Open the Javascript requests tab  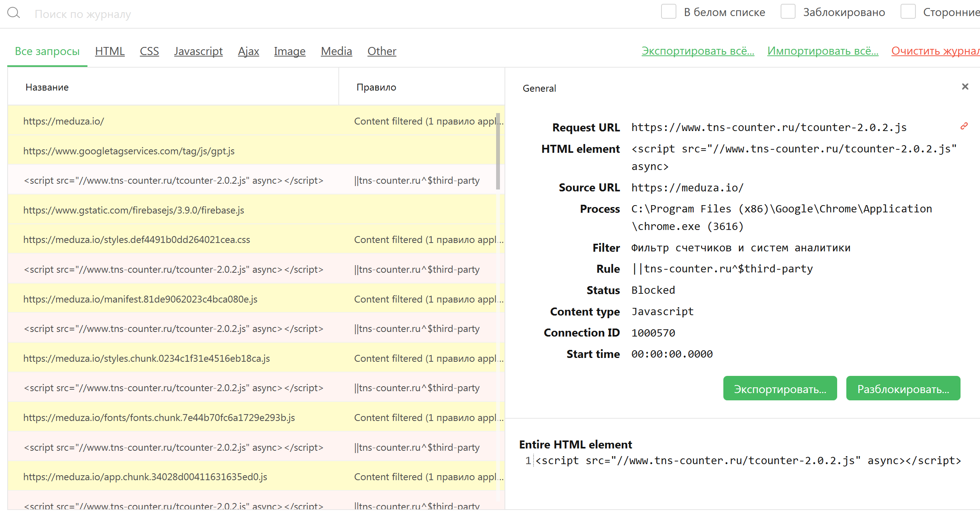click(x=198, y=51)
